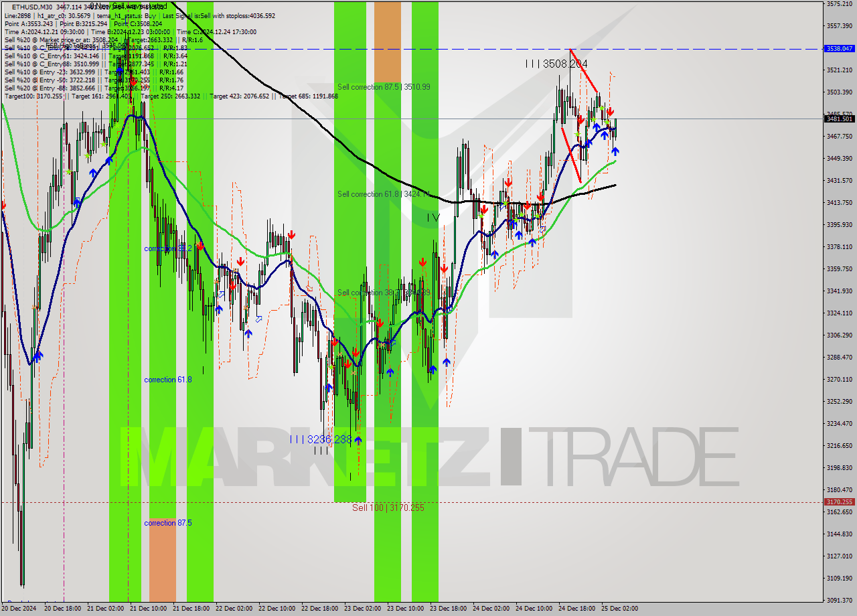Click the 'Sell correction 38.2' label
The height and width of the screenshot is (616, 857).
384,293
